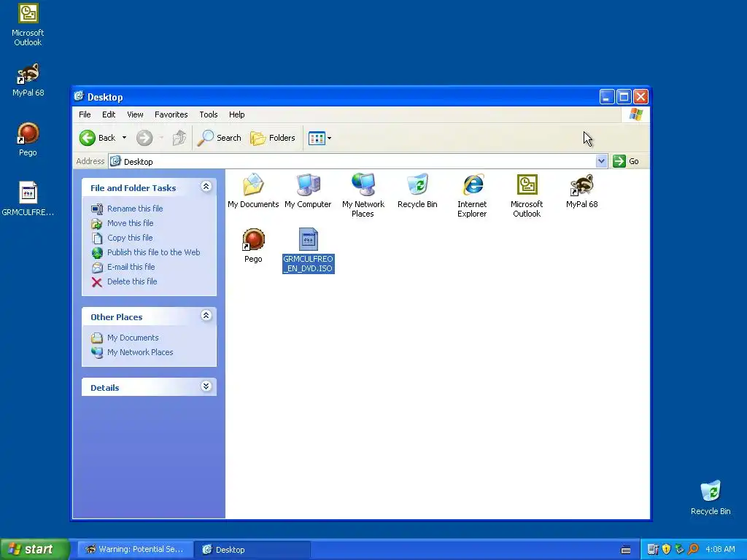Close the Desktop window
The width and height of the screenshot is (747, 560).
(x=640, y=97)
